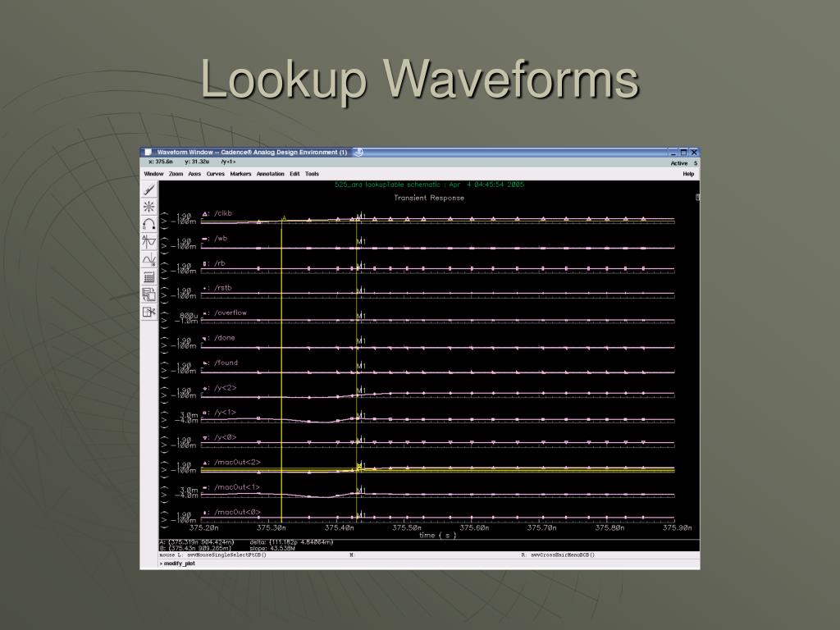Viewport: 840px width, 630px height.
Task: Select the /rstb signal label
Action: 223,288
